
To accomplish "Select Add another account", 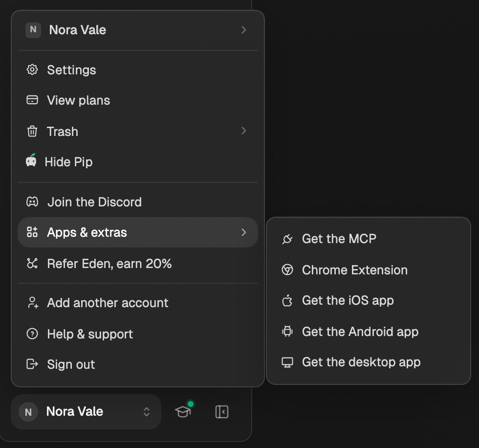I will point(138,303).
